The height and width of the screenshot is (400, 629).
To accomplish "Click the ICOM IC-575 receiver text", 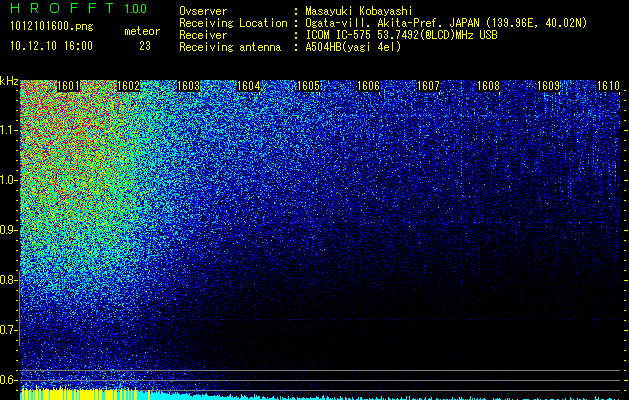I will [x=401, y=35].
